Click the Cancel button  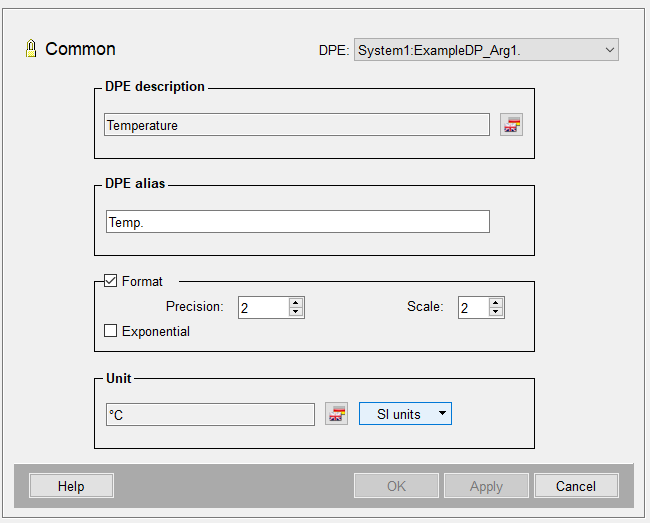(x=576, y=486)
